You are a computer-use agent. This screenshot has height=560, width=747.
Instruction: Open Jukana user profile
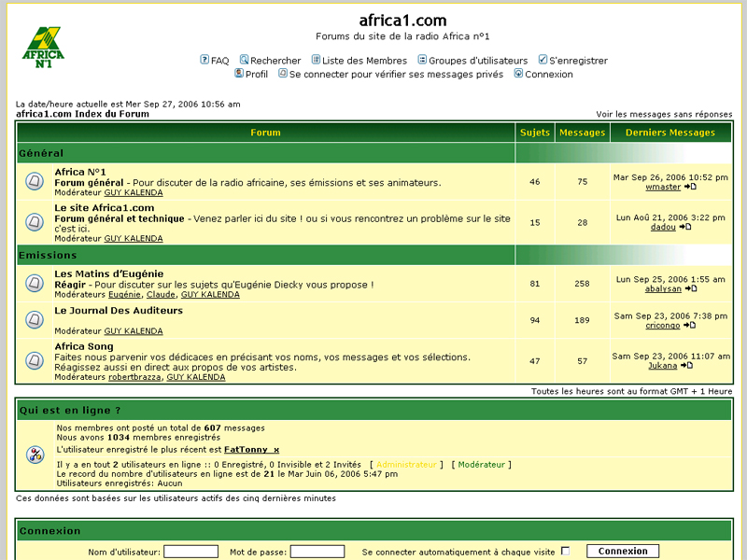pyautogui.click(x=663, y=366)
